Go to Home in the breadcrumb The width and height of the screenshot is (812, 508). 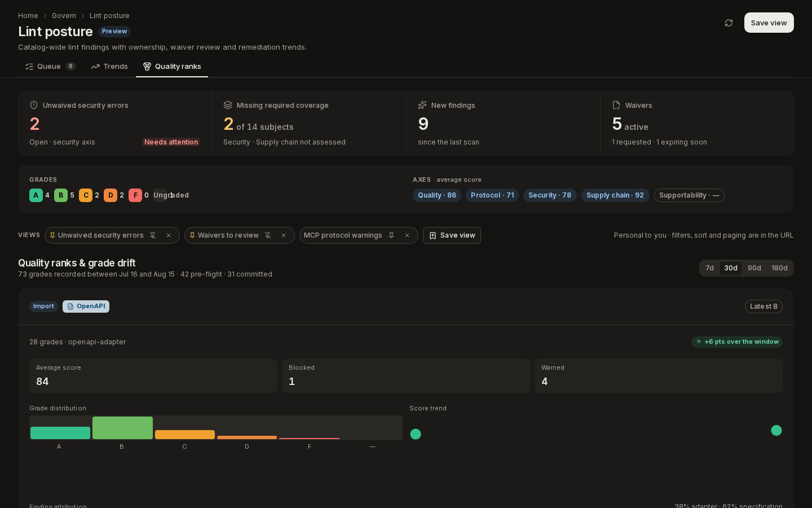(28, 16)
